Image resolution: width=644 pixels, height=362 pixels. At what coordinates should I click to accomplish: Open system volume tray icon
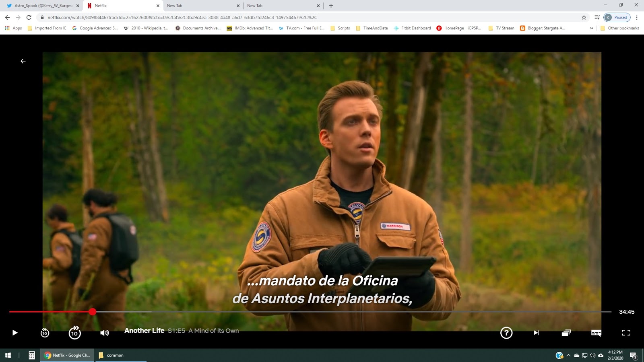click(592, 355)
